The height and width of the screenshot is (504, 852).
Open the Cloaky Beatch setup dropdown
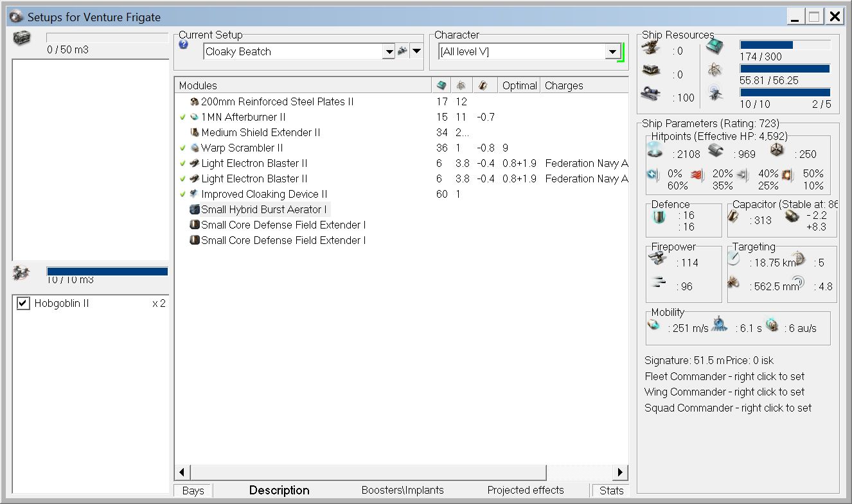[x=389, y=51]
